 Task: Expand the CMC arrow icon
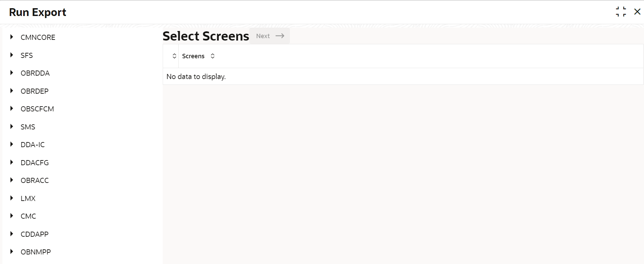[12, 216]
